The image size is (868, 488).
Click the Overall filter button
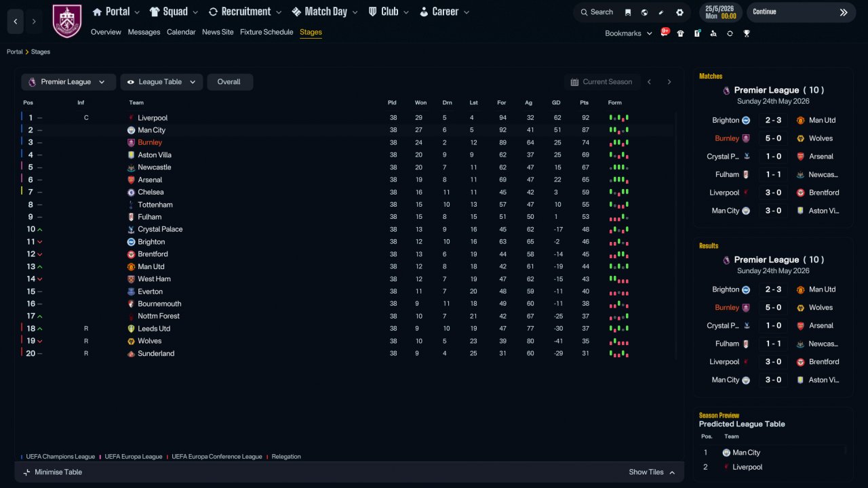229,82
